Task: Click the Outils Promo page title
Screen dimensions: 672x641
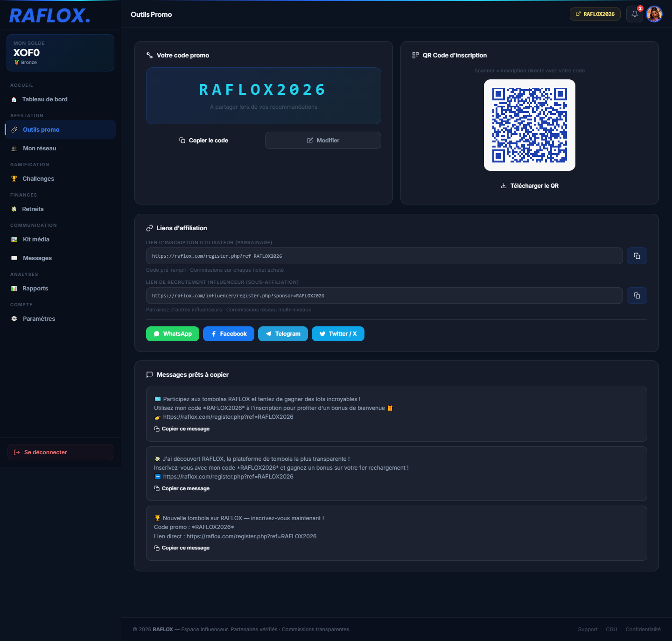Action: [x=151, y=14]
